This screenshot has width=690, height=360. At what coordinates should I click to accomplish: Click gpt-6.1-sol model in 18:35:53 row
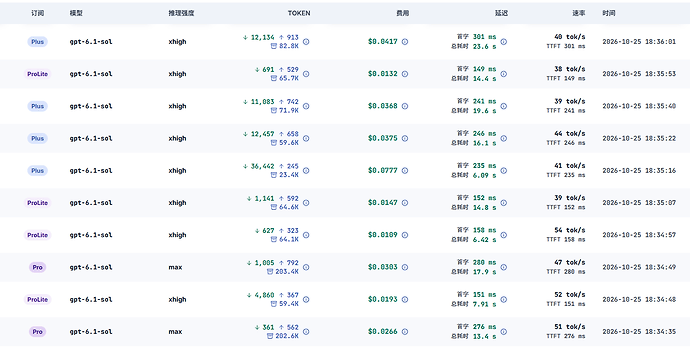91,74
